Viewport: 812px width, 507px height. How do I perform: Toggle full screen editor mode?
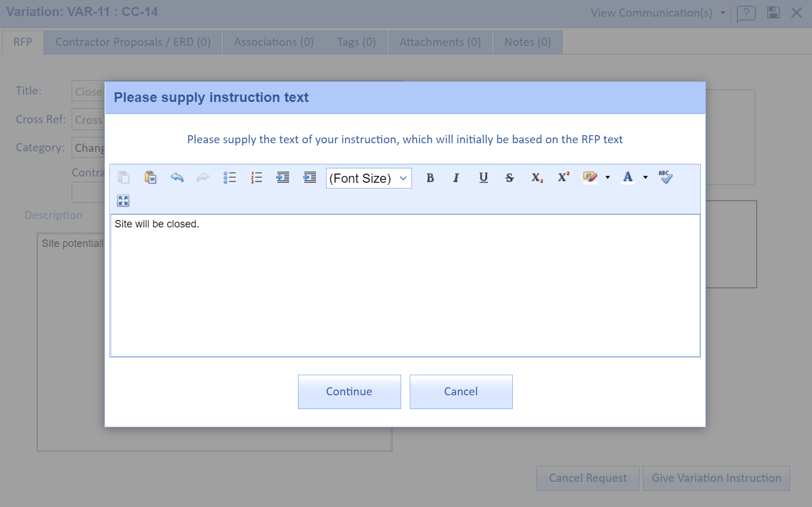tap(123, 201)
